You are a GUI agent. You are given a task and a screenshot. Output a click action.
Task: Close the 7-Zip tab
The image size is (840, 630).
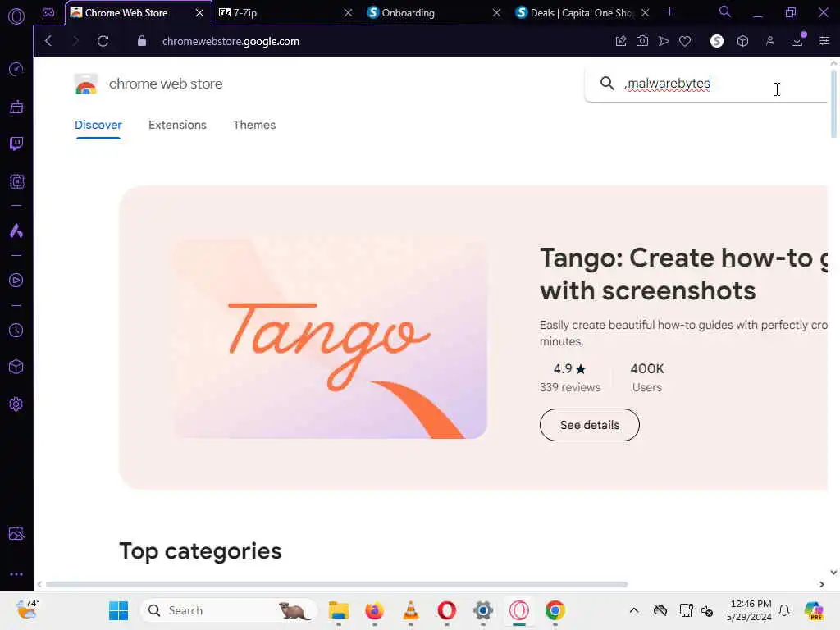(348, 13)
